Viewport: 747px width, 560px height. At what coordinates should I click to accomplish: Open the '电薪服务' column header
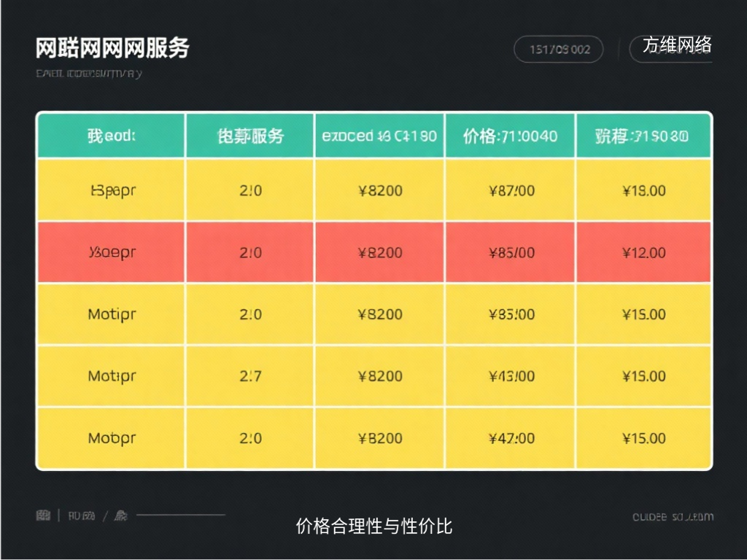(249, 135)
